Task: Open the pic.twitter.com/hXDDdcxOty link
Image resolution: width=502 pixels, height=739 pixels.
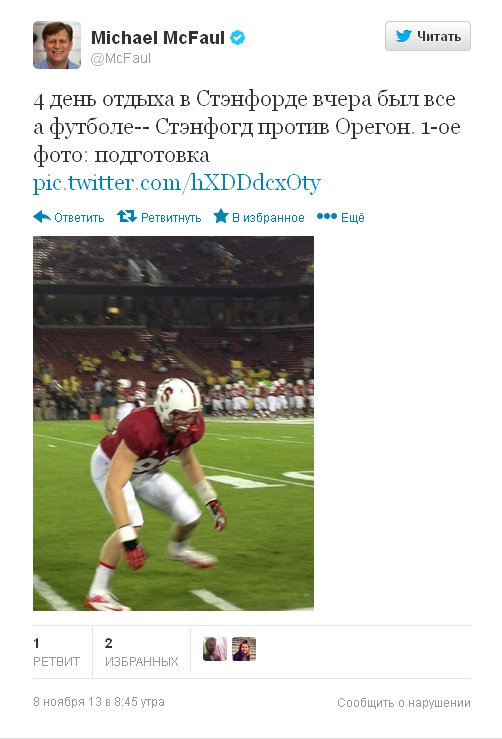Action: (177, 183)
